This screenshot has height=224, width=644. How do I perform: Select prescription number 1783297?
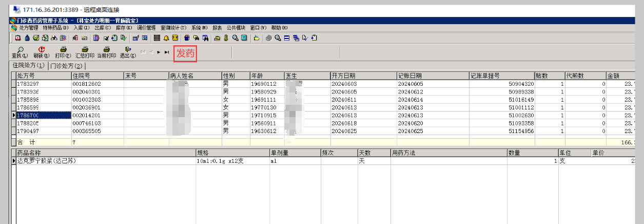[x=43, y=84]
